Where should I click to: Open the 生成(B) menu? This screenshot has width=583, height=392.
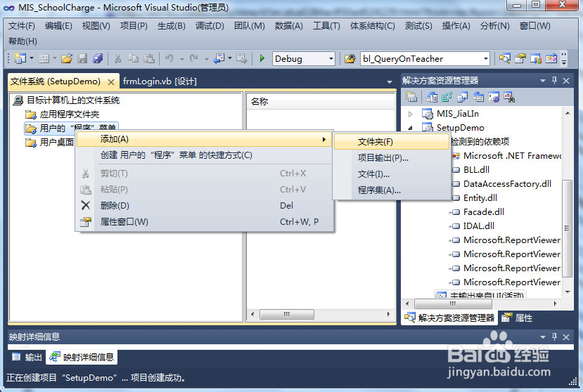click(172, 25)
